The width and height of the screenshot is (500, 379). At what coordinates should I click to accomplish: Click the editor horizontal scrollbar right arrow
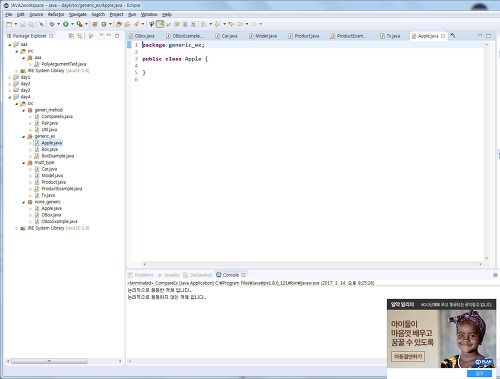coord(480,264)
